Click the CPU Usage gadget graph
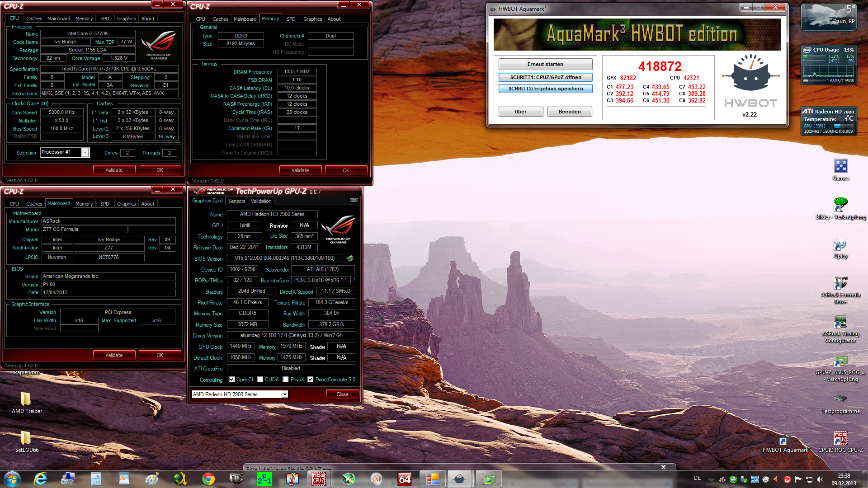This screenshot has height=488, width=868. pyautogui.click(x=828, y=72)
